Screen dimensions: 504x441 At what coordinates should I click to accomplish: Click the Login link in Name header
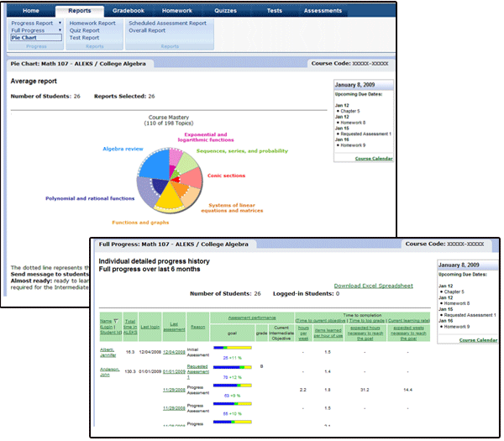[106, 327]
